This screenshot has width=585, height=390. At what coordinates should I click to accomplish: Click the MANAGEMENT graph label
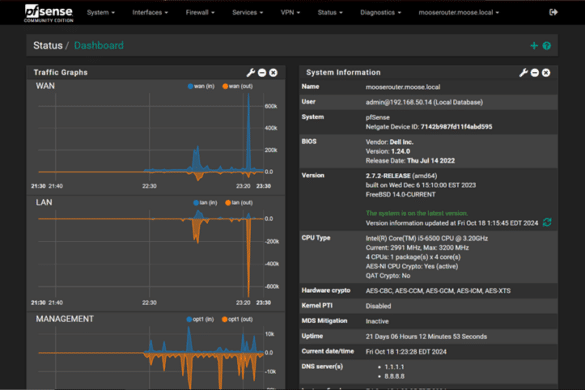pos(65,319)
